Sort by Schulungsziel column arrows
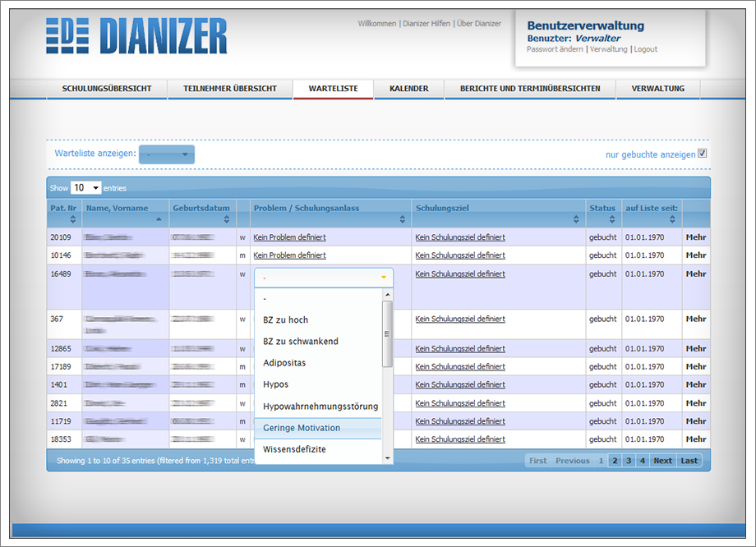Image resolution: width=756 pixels, height=547 pixels. pyautogui.click(x=576, y=219)
